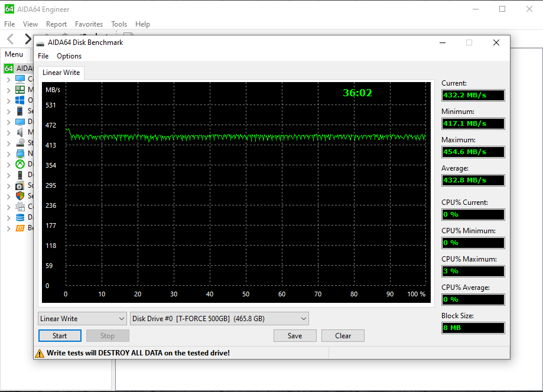Click the Minimum 417.1 MB/s value field
543x392 pixels.
[473, 123]
